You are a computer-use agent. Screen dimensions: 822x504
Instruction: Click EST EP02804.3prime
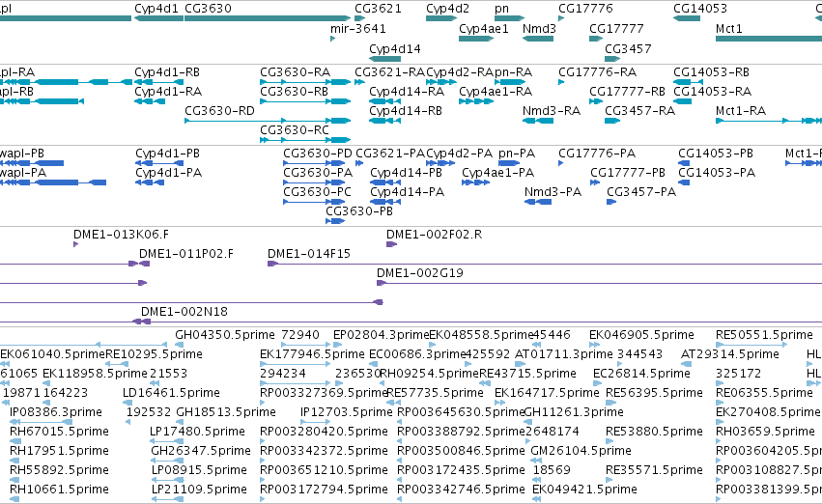pyautogui.click(x=382, y=335)
